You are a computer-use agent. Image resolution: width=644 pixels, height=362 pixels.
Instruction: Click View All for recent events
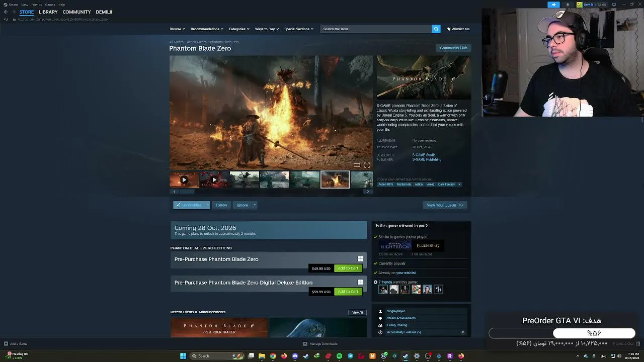(x=357, y=312)
